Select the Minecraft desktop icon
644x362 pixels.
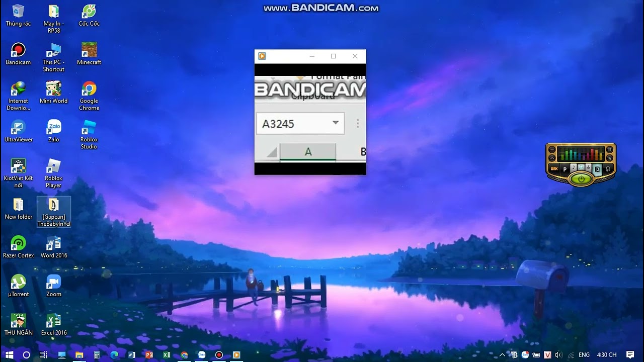click(x=89, y=54)
